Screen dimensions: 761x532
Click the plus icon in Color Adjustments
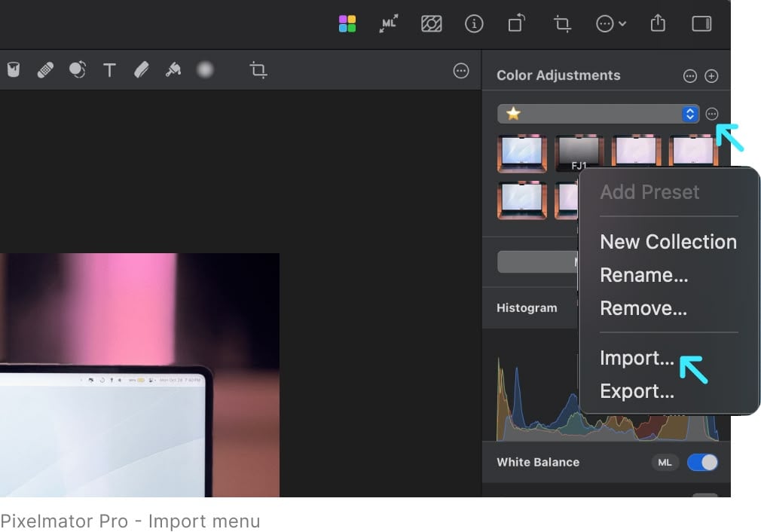pyautogui.click(x=711, y=76)
